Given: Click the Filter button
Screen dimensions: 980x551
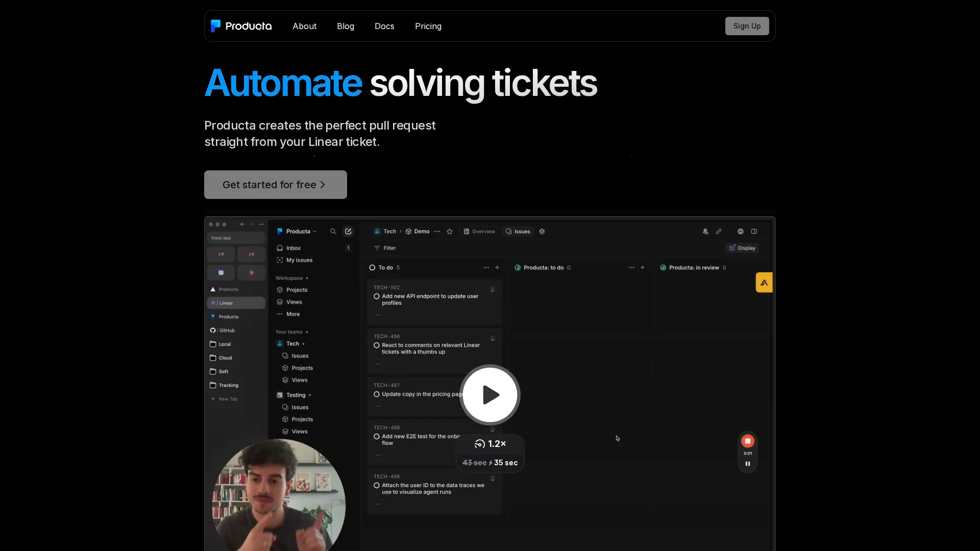Looking at the screenshot, I should click(385, 248).
